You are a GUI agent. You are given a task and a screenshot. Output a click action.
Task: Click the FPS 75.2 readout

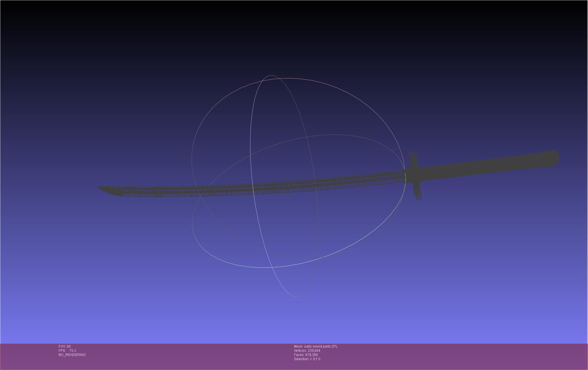[67, 351]
